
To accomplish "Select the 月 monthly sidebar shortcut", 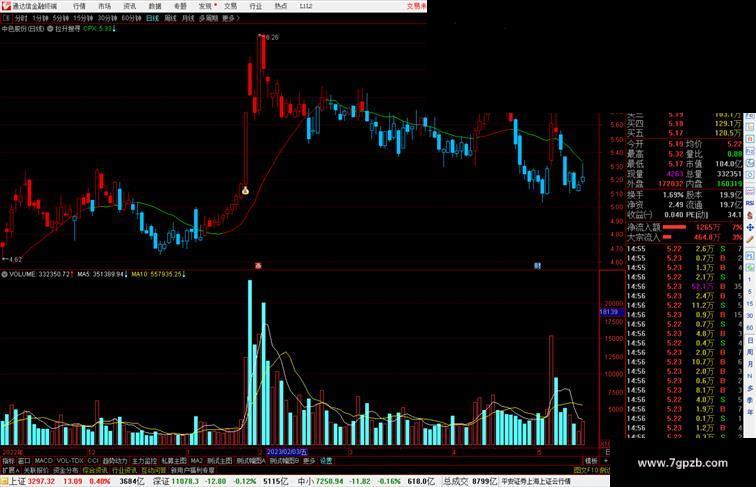I will tap(750, 365).
